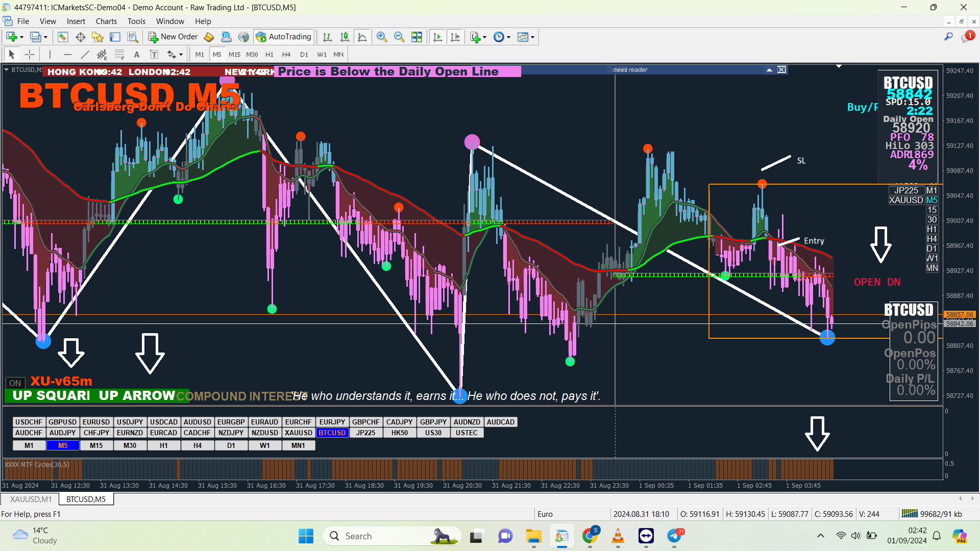Open the Charts menu
This screenshot has width=980, height=551.
pos(106,21)
